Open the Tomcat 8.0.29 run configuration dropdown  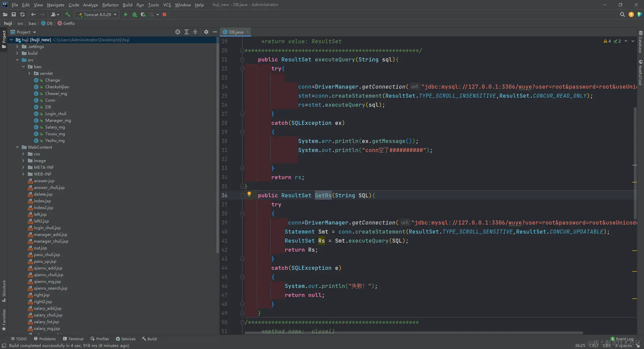click(97, 14)
